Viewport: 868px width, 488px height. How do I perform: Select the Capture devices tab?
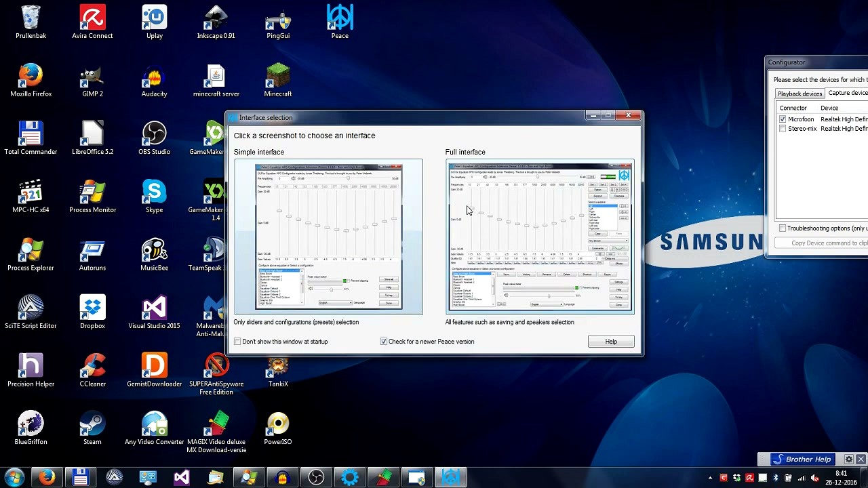pos(847,94)
